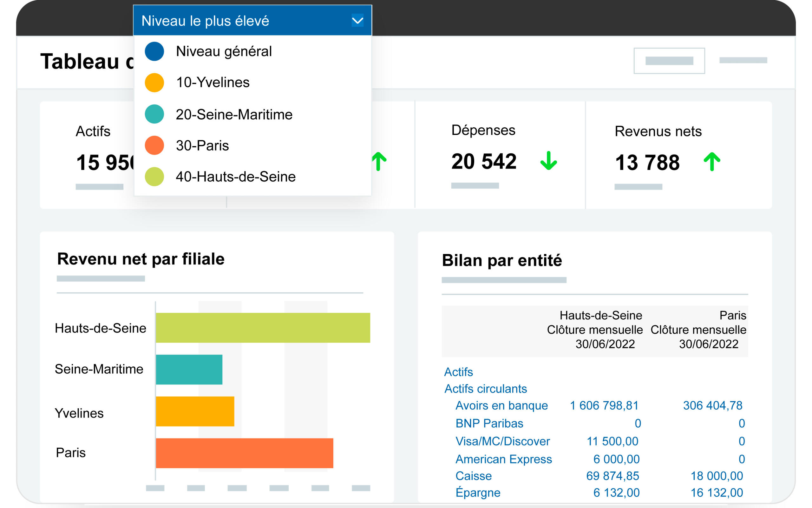Screen dimensions: 812x508
Task: Click the Caisse value 69 874,85
Action: tap(613, 476)
